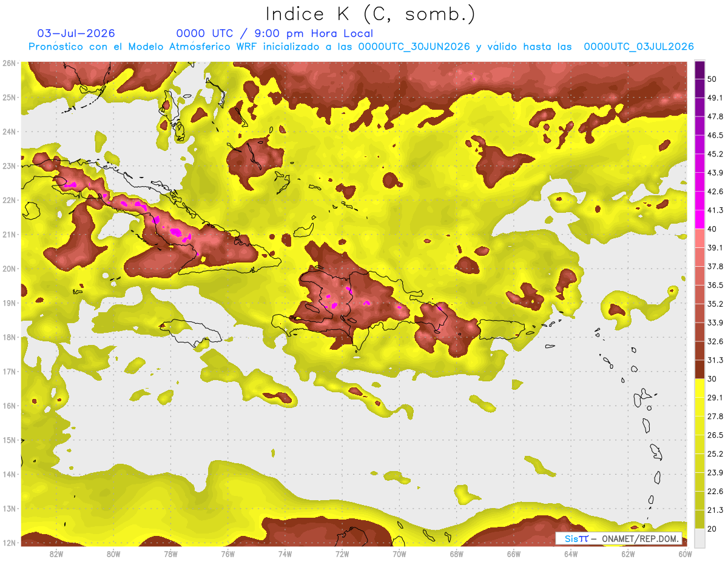This screenshot has width=728, height=562.
Task: Click the top dark purple colorbar segment above 50
Action: tap(699, 70)
